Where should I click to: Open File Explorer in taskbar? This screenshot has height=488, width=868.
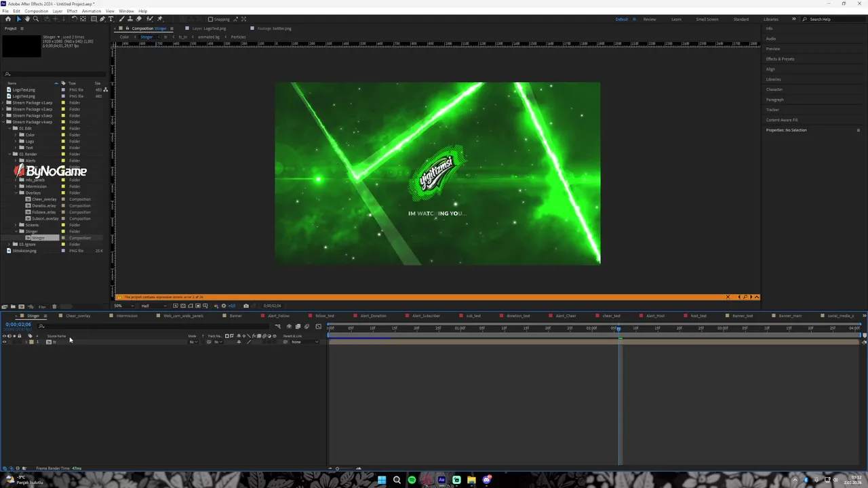pos(471,480)
